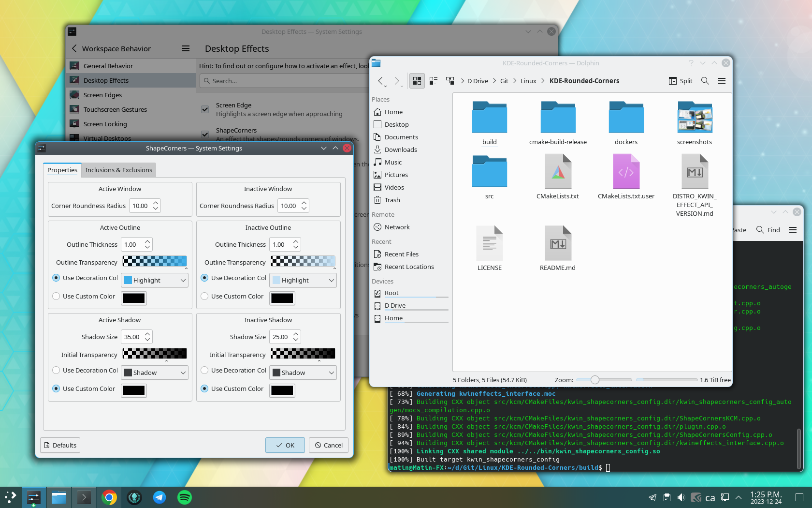Launch Spotify from the taskbar
The image size is (812, 508).
tap(185, 497)
